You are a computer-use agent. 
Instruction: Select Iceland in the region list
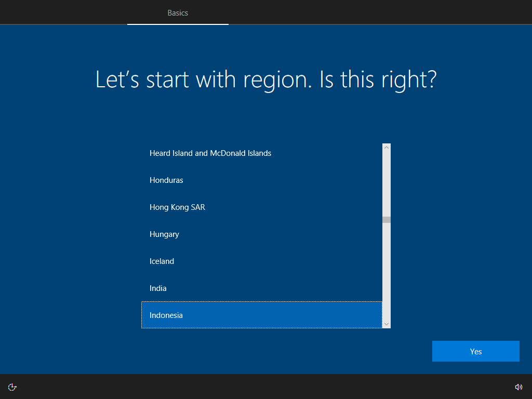click(234, 261)
